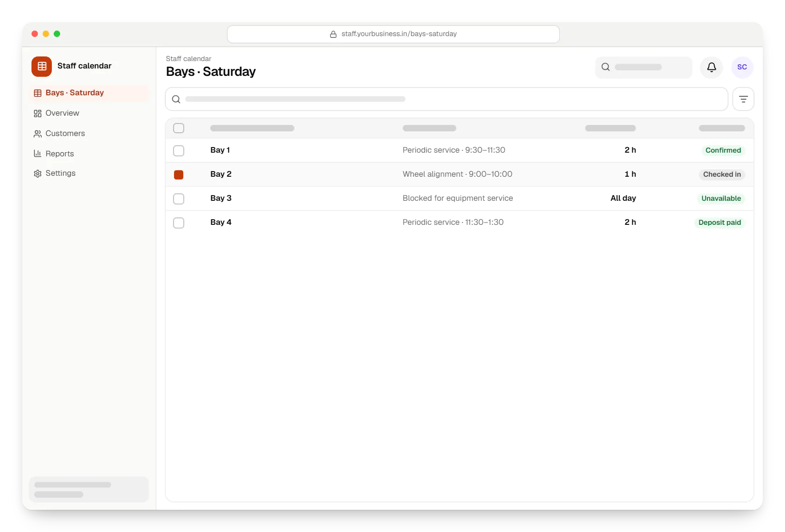
Task: Minimize the window with yellow button
Action: (x=46, y=34)
